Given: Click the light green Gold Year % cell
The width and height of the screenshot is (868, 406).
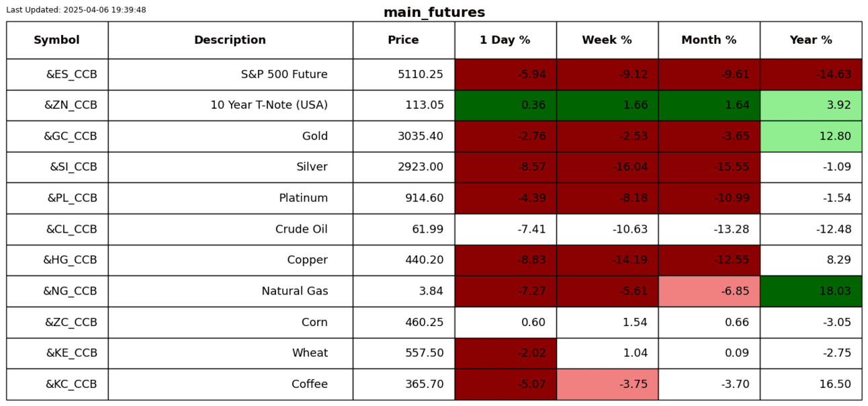Looking at the screenshot, I should [x=811, y=136].
